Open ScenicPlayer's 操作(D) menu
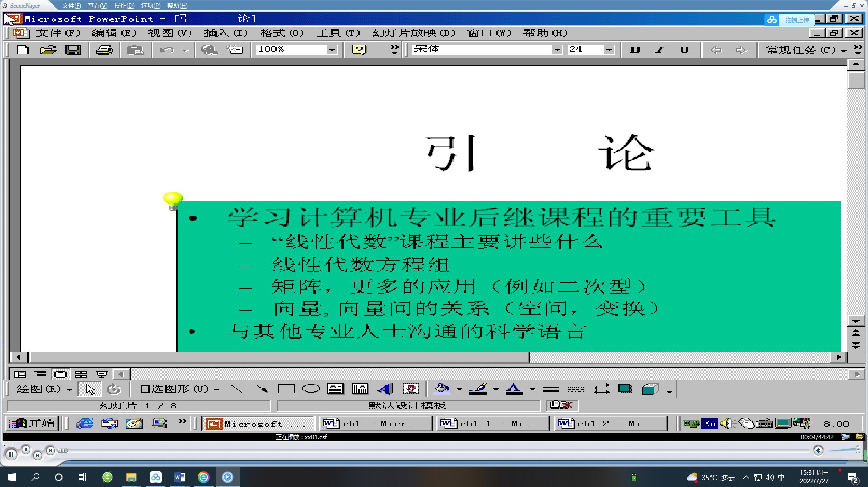Image resolution: width=868 pixels, height=487 pixels. tap(124, 6)
